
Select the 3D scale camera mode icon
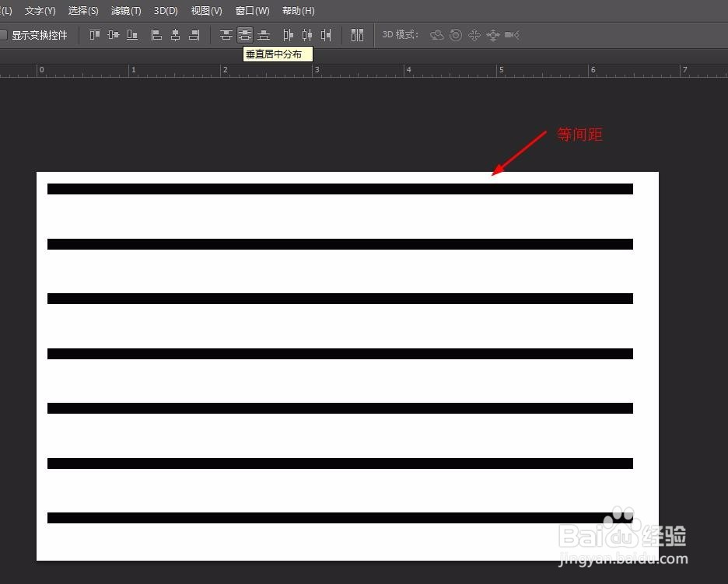[512, 35]
